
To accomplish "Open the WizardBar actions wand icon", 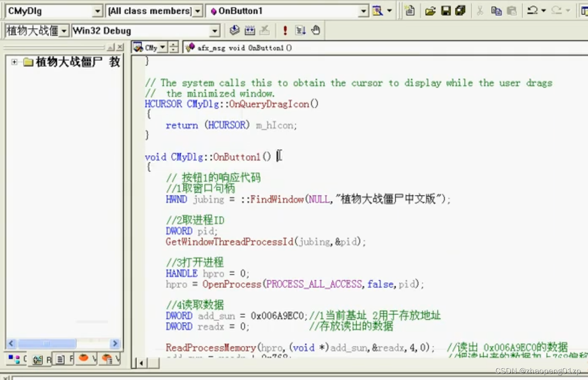I will click(x=377, y=11).
